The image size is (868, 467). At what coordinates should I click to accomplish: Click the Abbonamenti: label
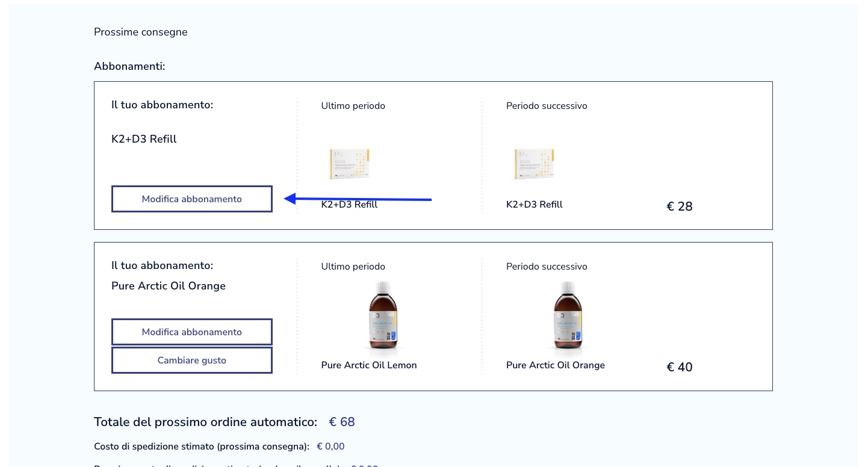pos(129,66)
